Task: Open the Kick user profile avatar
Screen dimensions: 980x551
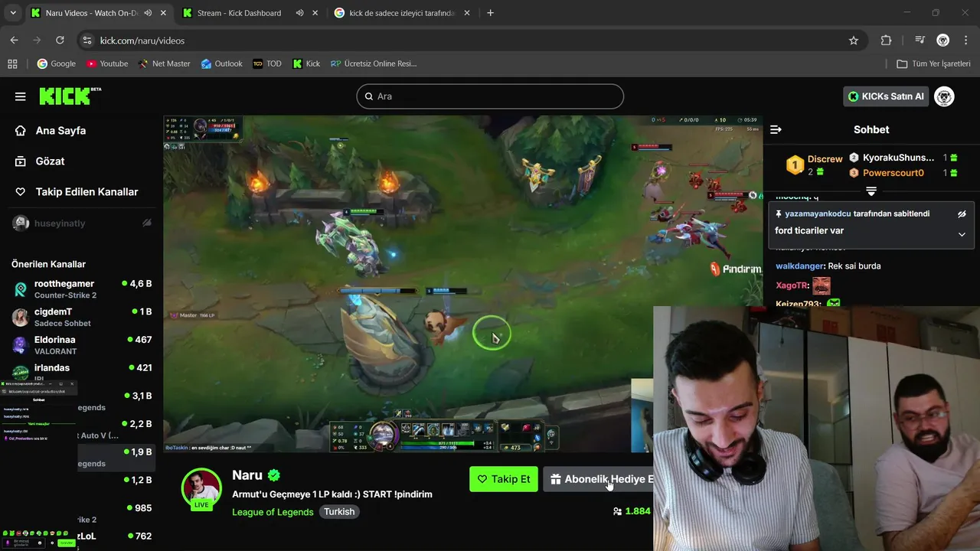Action: [944, 96]
